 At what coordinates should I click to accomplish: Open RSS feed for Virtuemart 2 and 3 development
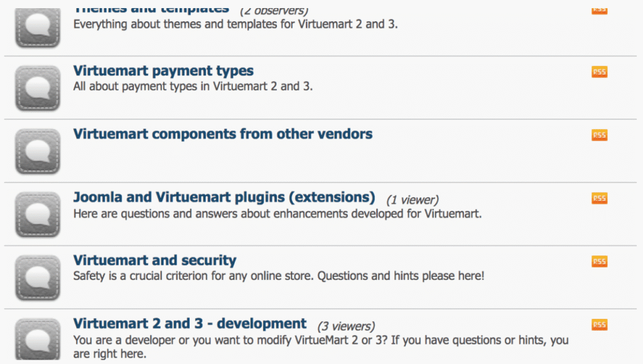point(599,324)
